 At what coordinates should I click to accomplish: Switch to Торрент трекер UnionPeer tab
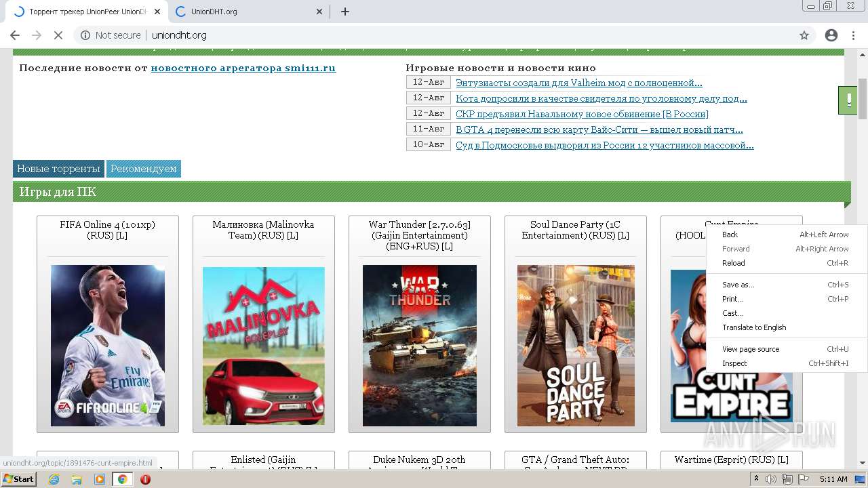coord(86,12)
